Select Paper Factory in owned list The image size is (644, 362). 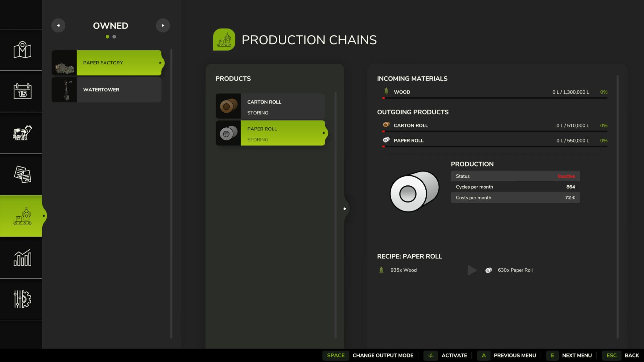click(119, 63)
